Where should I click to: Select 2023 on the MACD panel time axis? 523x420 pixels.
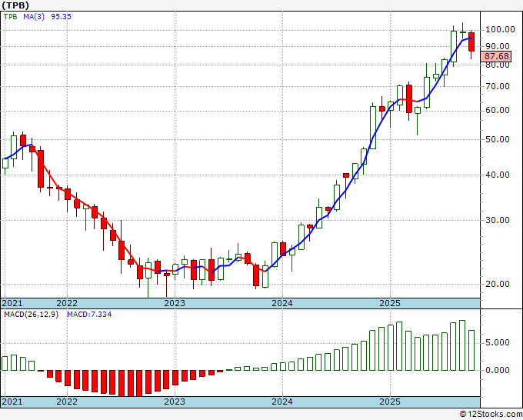click(x=175, y=402)
